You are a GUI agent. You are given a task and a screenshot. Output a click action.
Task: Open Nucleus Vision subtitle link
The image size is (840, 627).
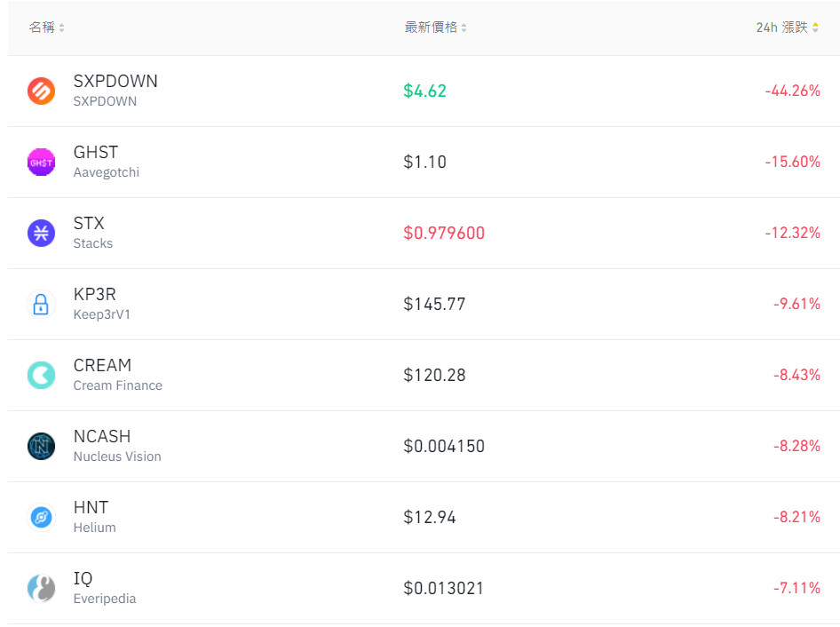pos(117,456)
